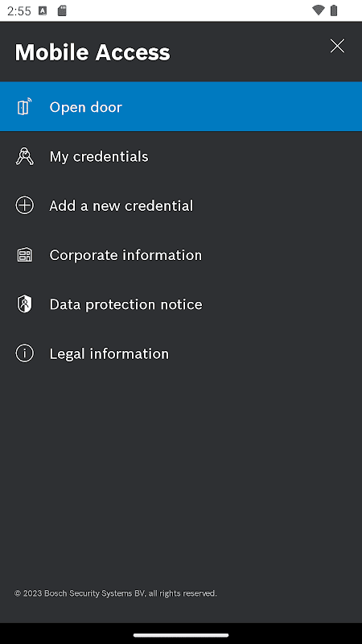View the Data protection notice
This screenshot has width=362, height=644.
pyautogui.click(x=181, y=304)
